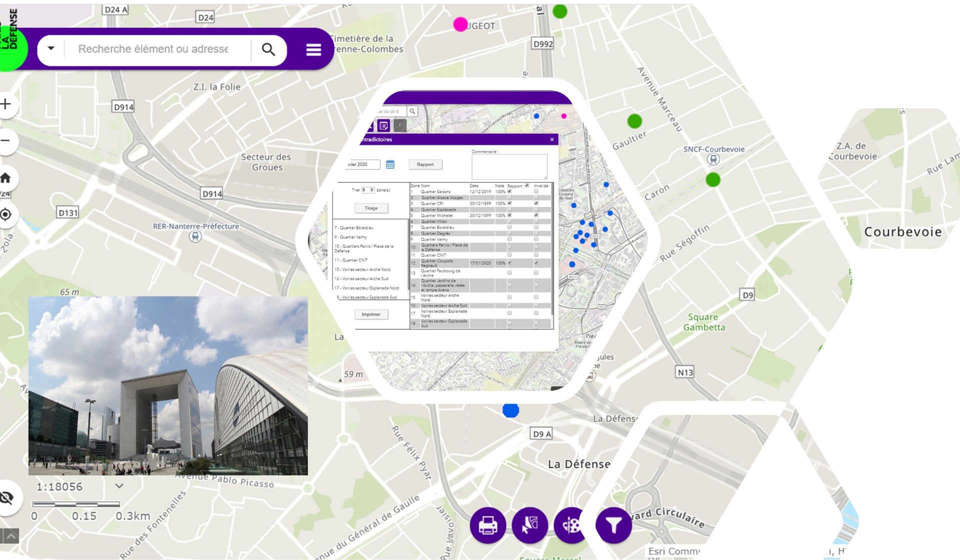Activate the locate-me target icon
Image resolution: width=960 pixels, height=560 pixels.
(6, 214)
